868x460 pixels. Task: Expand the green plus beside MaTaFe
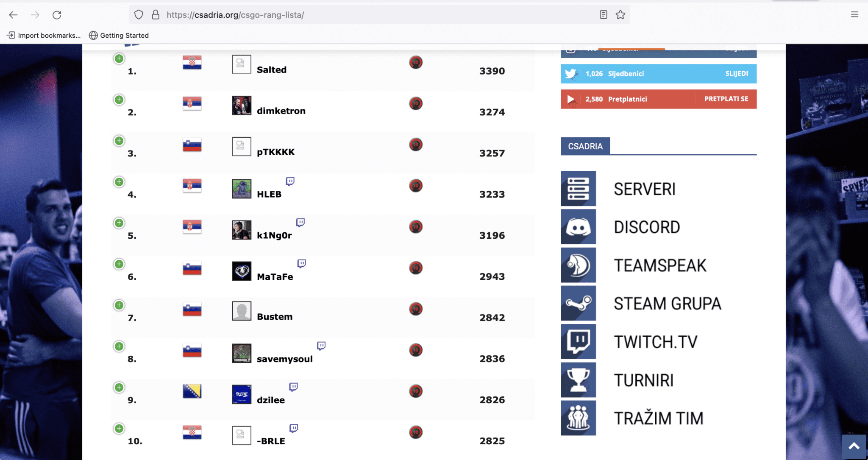click(x=119, y=264)
